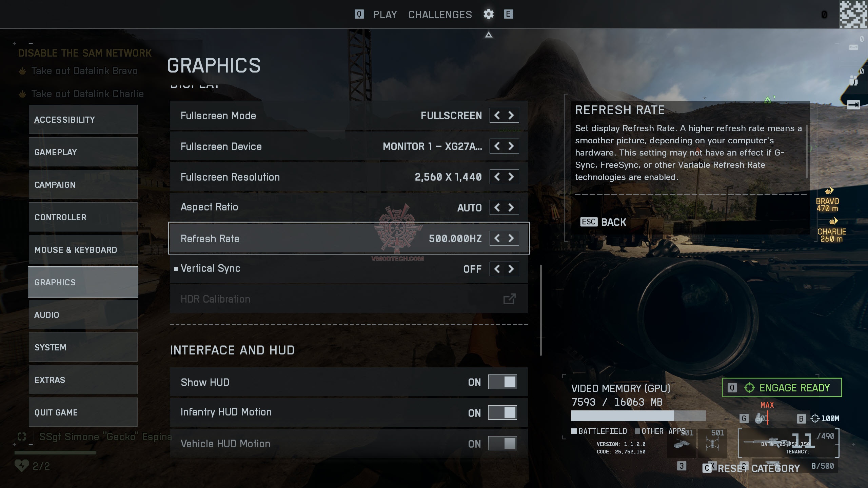Click the Q key icon beside PLAY
868x488 pixels.
pos(359,14)
